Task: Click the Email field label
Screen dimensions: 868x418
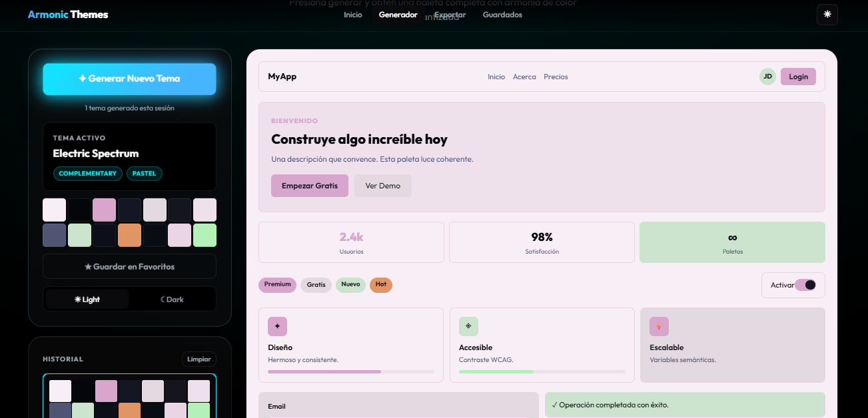Action: (277, 406)
